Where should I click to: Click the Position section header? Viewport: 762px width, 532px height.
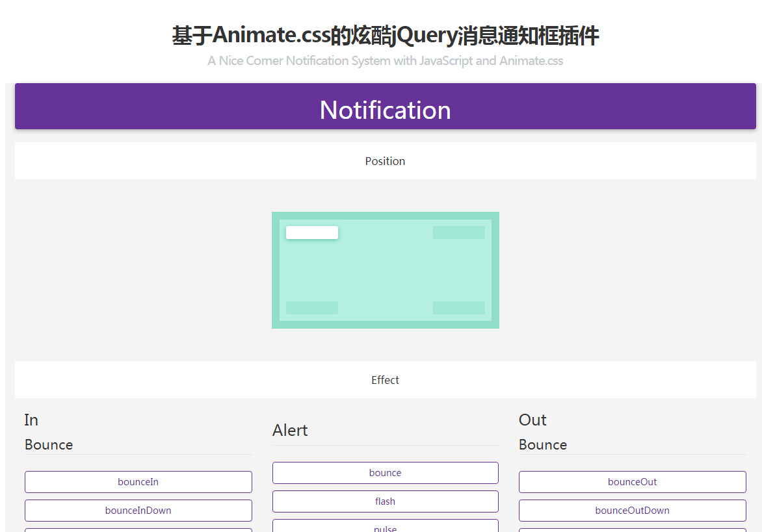click(386, 161)
